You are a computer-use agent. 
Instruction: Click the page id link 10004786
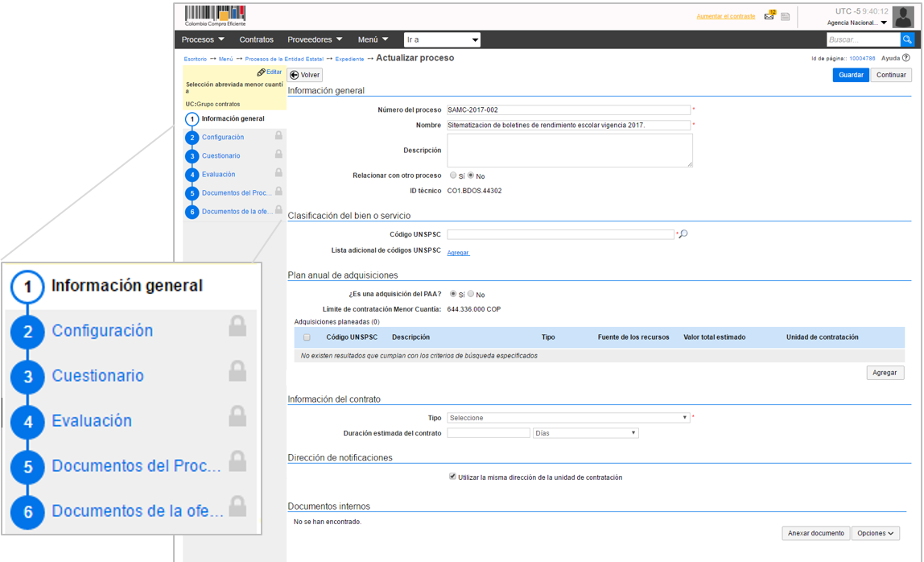coord(862,59)
